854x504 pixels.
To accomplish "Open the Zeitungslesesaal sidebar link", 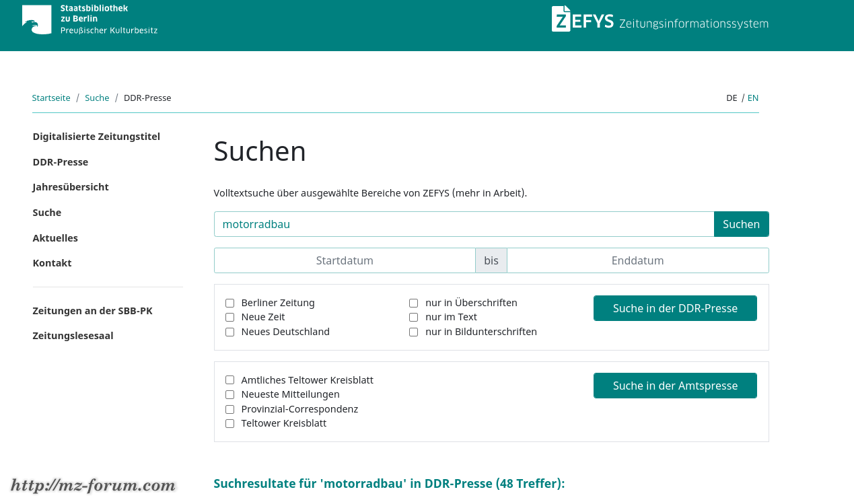I will pyautogui.click(x=73, y=336).
